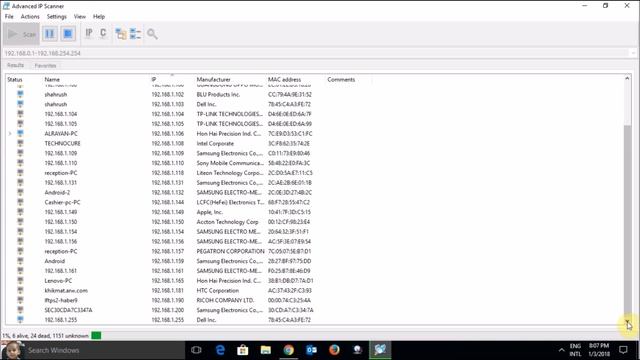The image size is (640, 360).
Task: Click the alive, dead, unknown status bar text
Action: coord(45,336)
